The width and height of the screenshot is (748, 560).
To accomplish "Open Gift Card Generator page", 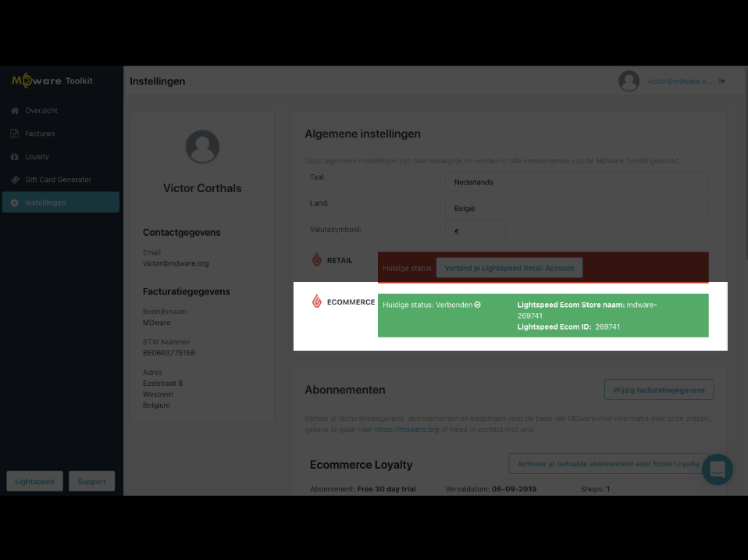I will tap(61, 180).
